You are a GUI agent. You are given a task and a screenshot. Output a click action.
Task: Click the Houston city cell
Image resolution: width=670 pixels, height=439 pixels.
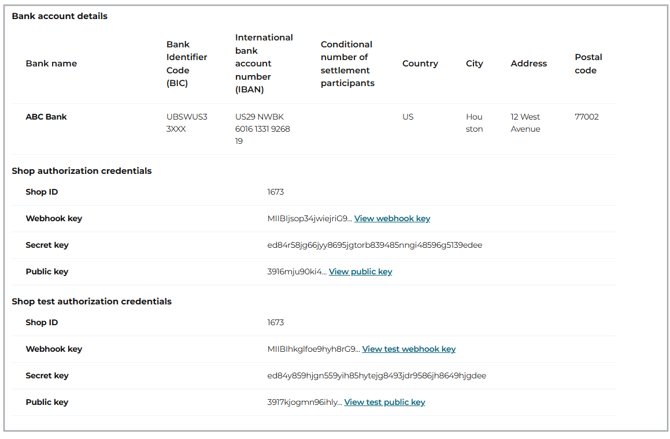tap(474, 123)
